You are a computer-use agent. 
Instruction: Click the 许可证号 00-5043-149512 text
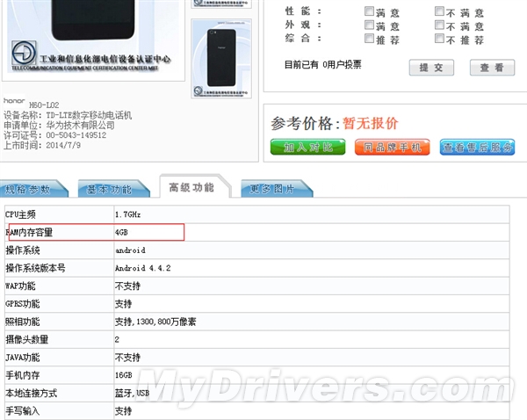[x=54, y=135]
